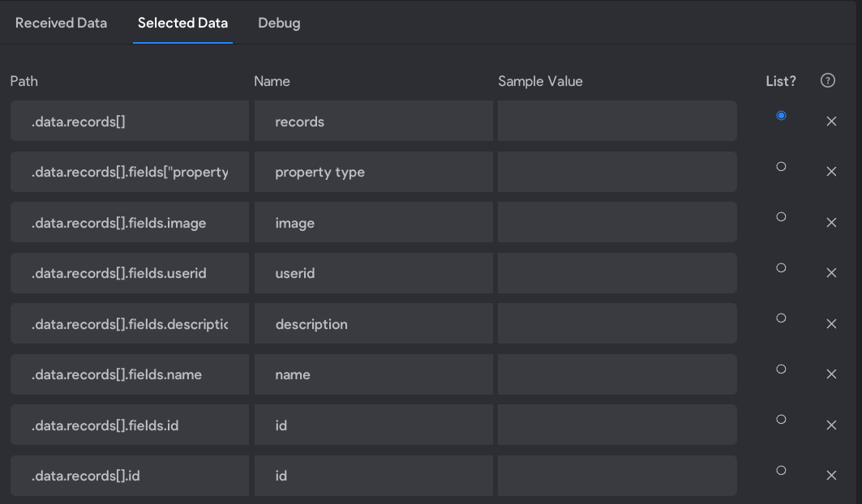The image size is (862, 504).
Task: Click the property type name field
Action: click(x=373, y=172)
